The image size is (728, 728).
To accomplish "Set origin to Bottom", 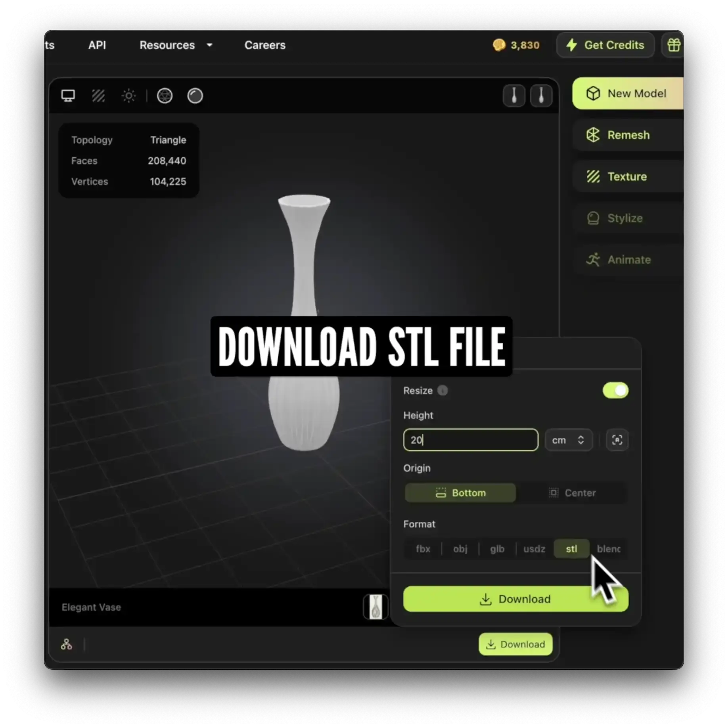I will click(460, 493).
